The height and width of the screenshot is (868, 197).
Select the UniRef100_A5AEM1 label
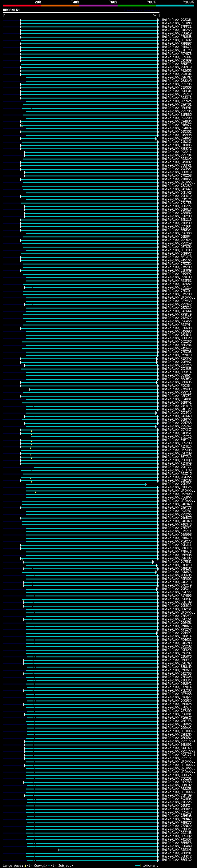point(176,108)
